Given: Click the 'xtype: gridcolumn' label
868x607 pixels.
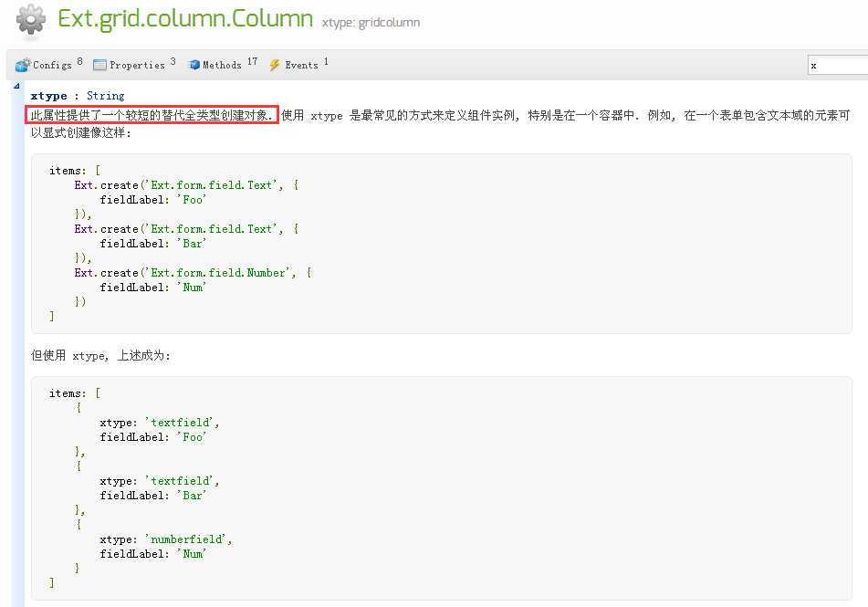Looking at the screenshot, I should (x=371, y=23).
